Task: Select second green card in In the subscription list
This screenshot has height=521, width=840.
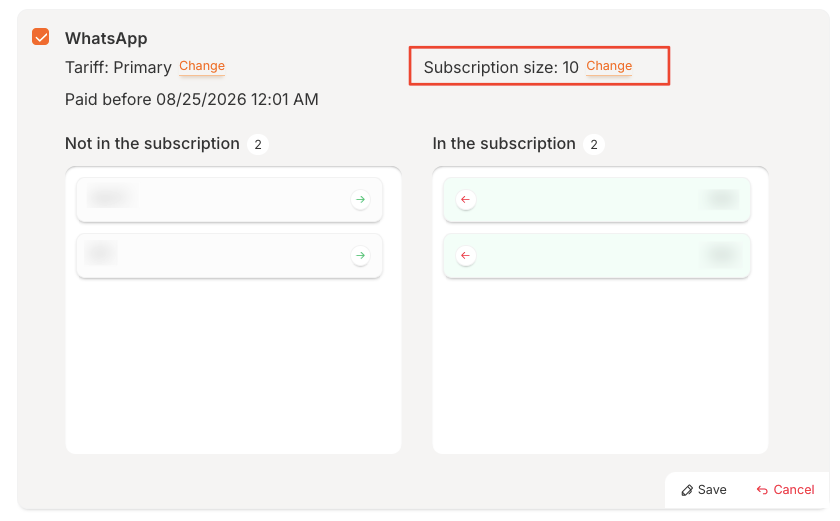Action: 597,256
